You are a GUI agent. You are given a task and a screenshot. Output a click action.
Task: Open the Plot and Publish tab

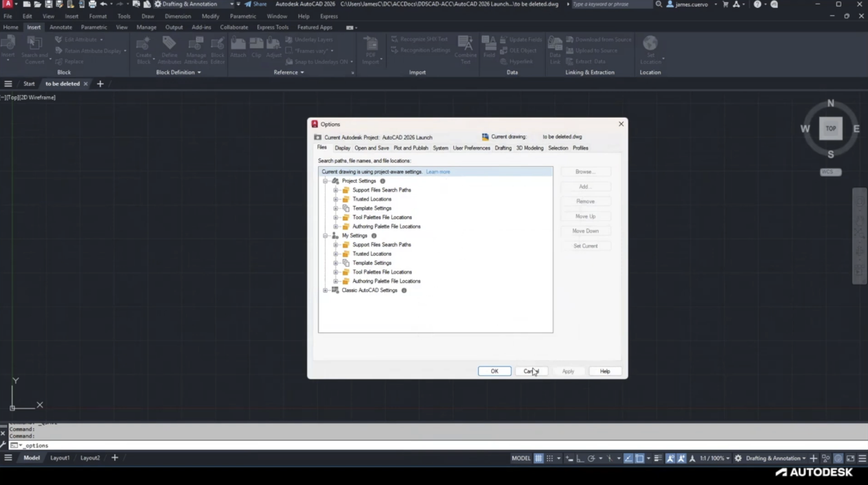click(x=411, y=148)
